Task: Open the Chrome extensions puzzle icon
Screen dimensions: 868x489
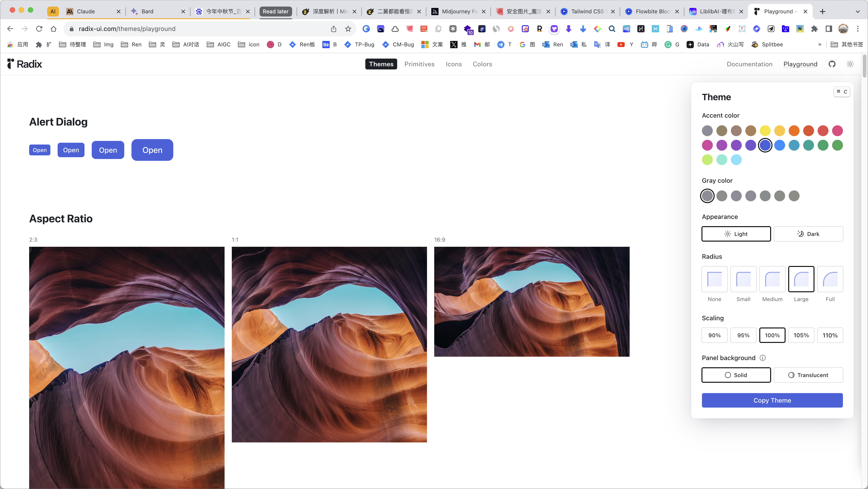Action: [814, 29]
